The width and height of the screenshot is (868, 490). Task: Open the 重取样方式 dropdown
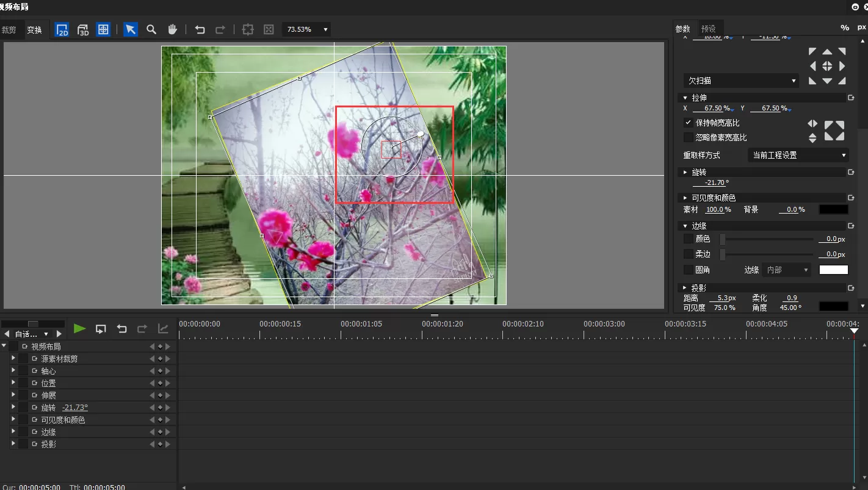click(798, 155)
